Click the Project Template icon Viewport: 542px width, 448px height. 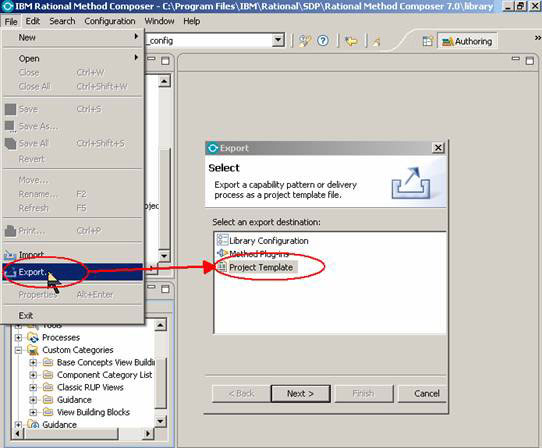point(222,267)
